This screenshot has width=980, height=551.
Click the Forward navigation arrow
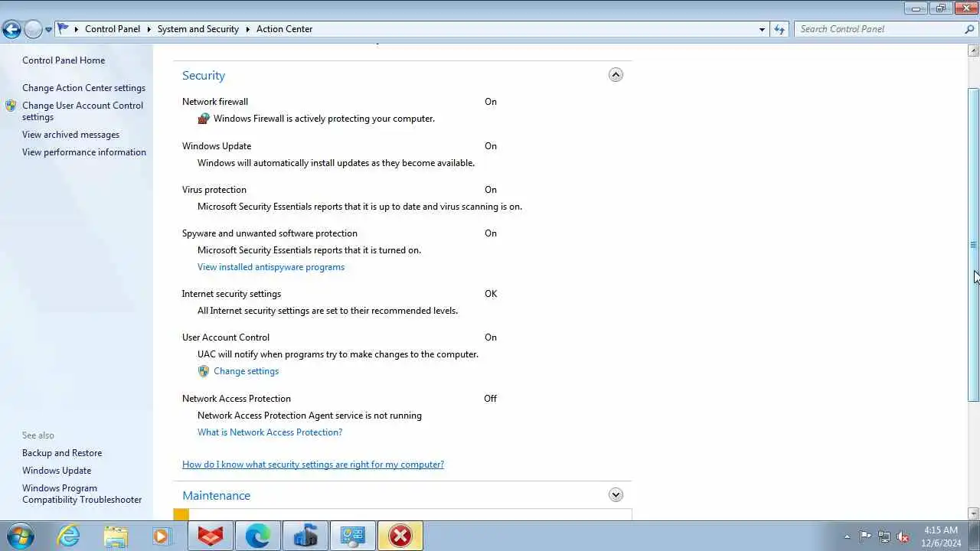pos(33,29)
